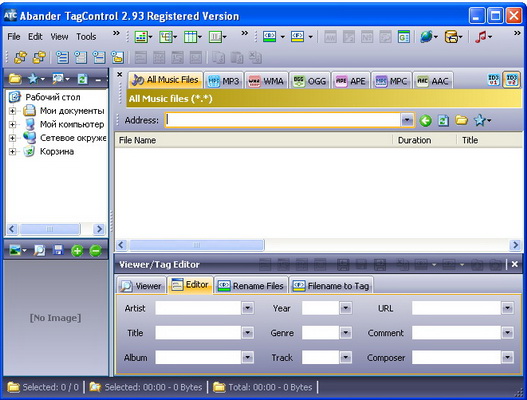
Task: Switch to the AAC file tab
Action: (433, 81)
